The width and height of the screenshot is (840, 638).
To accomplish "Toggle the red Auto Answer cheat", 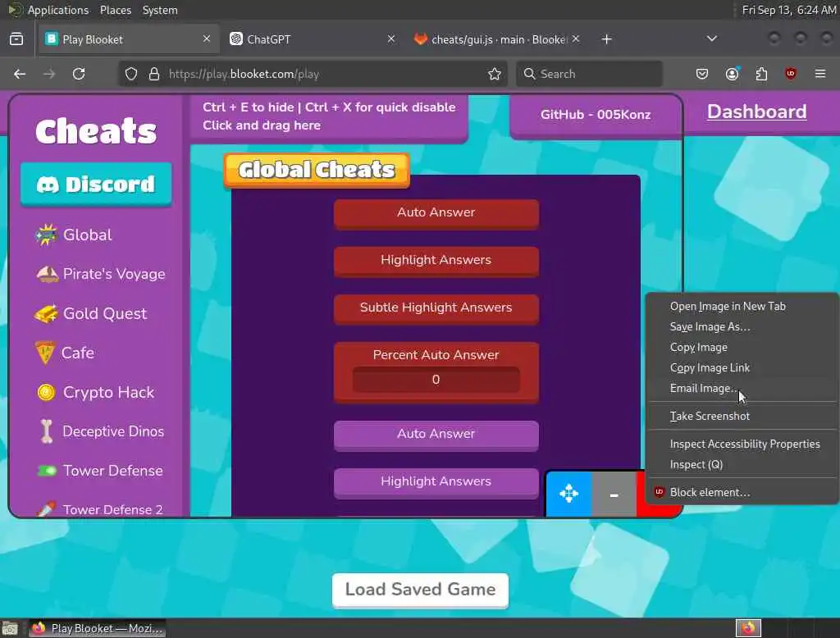I will 436,213.
